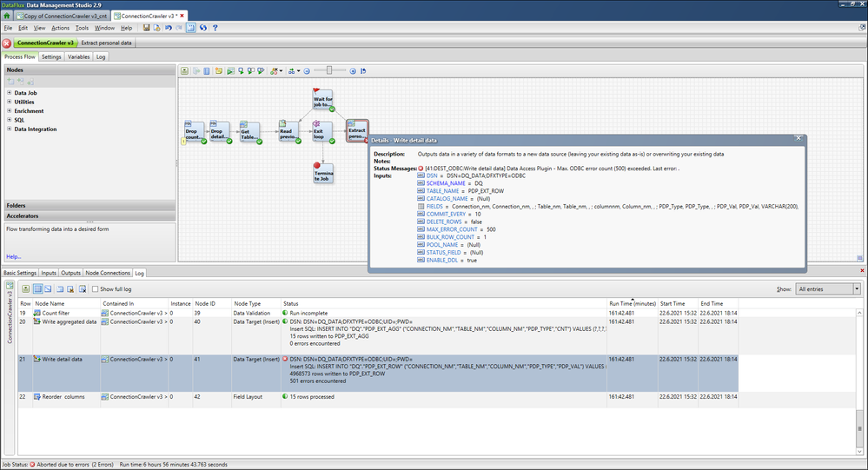The height and width of the screenshot is (470, 868).
Task: Click the Save icon in main toolbar
Action: click(x=147, y=28)
